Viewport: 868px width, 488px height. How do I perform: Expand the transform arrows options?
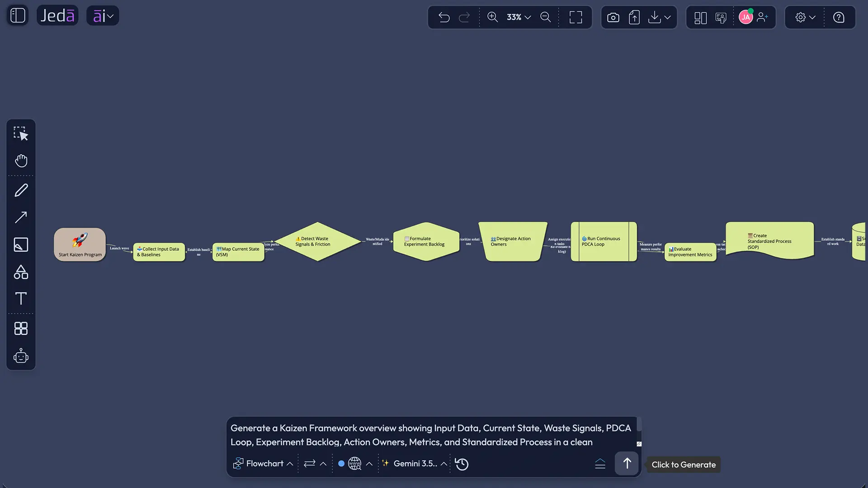(x=315, y=464)
